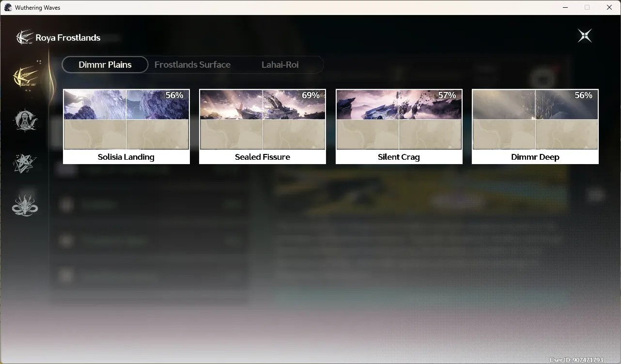Open the Lahai-Roi tab
Image resolution: width=621 pixels, height=364 pixels.
[x=280, y=64]
